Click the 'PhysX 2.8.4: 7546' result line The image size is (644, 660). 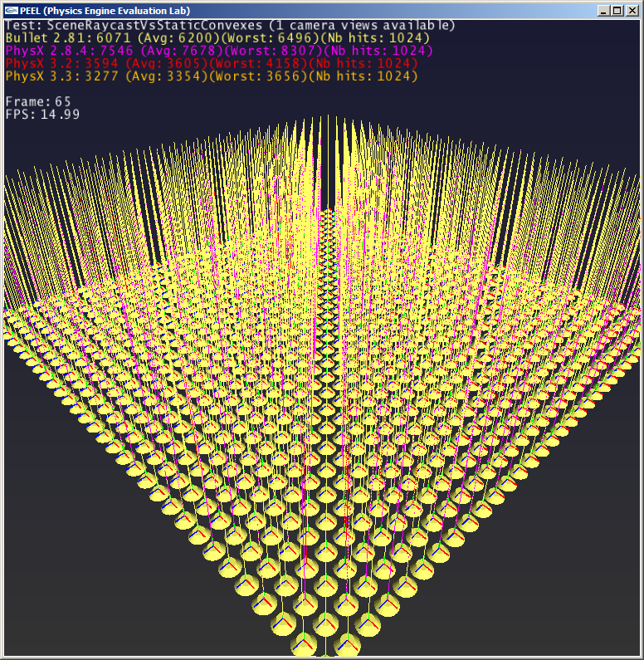pyautogui.click(x=219, y=51)
